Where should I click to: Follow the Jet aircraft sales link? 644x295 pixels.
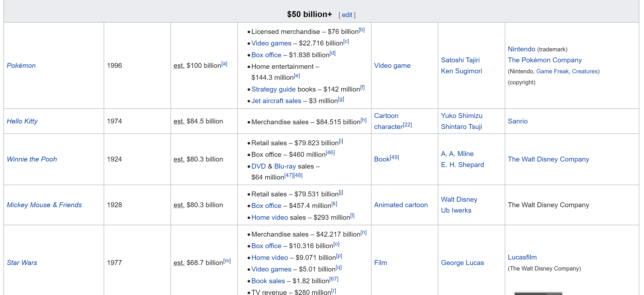pos(276,101)
